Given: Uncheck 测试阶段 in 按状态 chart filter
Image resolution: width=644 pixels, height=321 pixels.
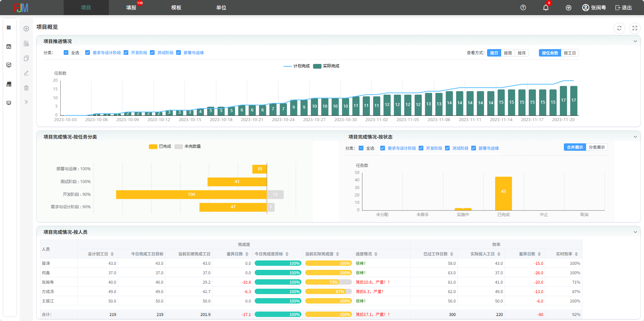Looking at the screenshot, I should pyautogui.click(x=447, y=148).
